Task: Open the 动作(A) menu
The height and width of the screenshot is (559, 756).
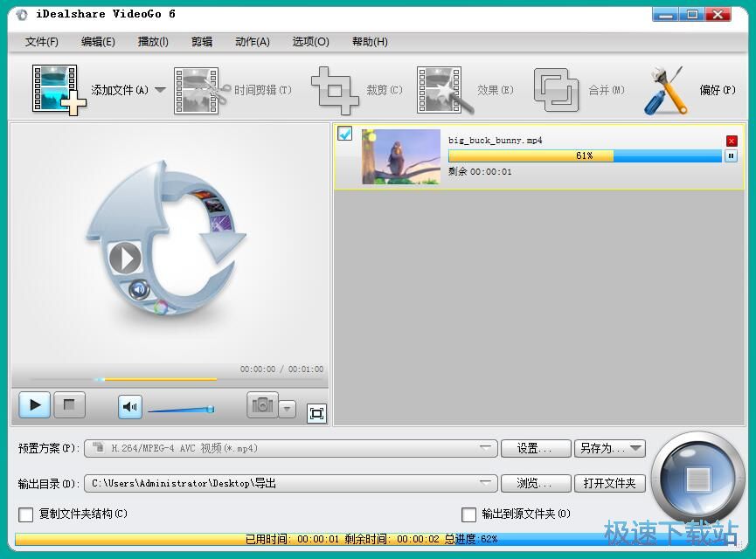Action: [253, 42]
